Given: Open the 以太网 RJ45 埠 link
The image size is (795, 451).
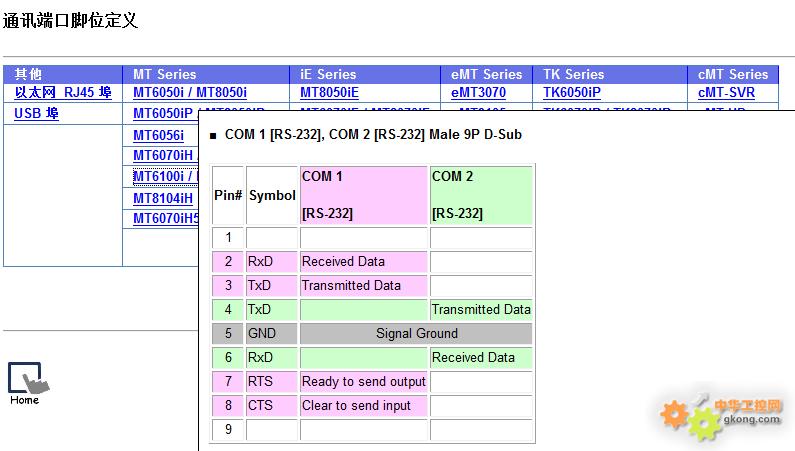Looking at the screenshot, I should (63, 93).
